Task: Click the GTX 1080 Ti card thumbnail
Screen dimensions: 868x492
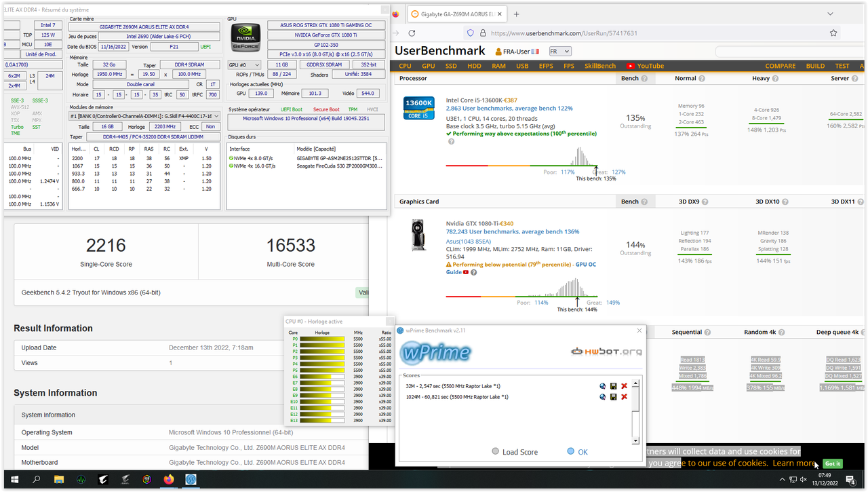Action: pyautogui.click(x=418, y=234)
